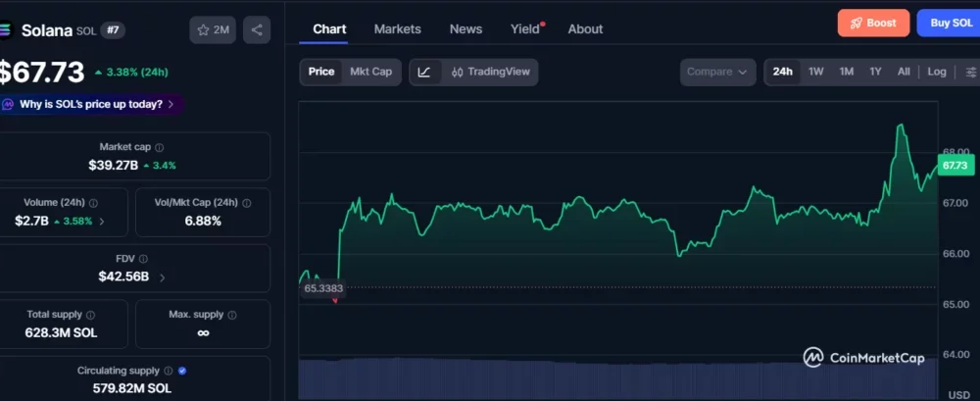Click the share icon next to watchlist

[256, 30]
